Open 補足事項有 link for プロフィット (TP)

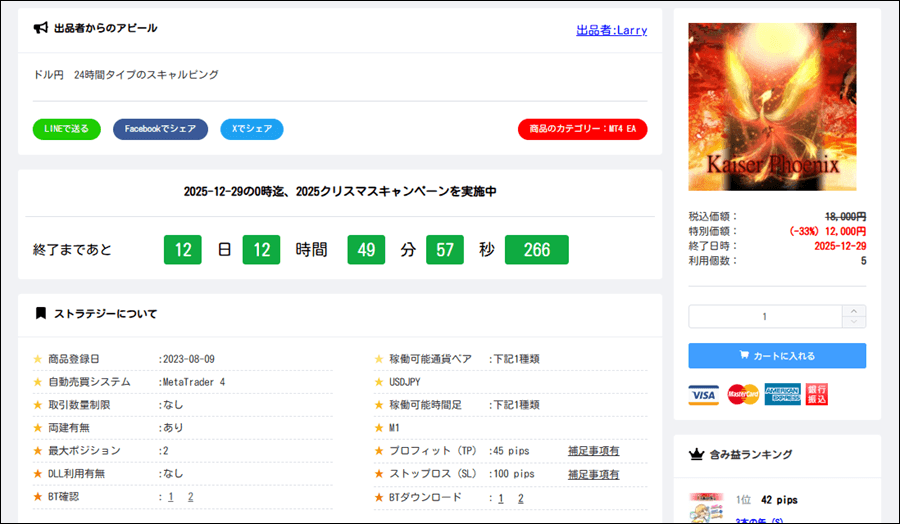(593, 451)
